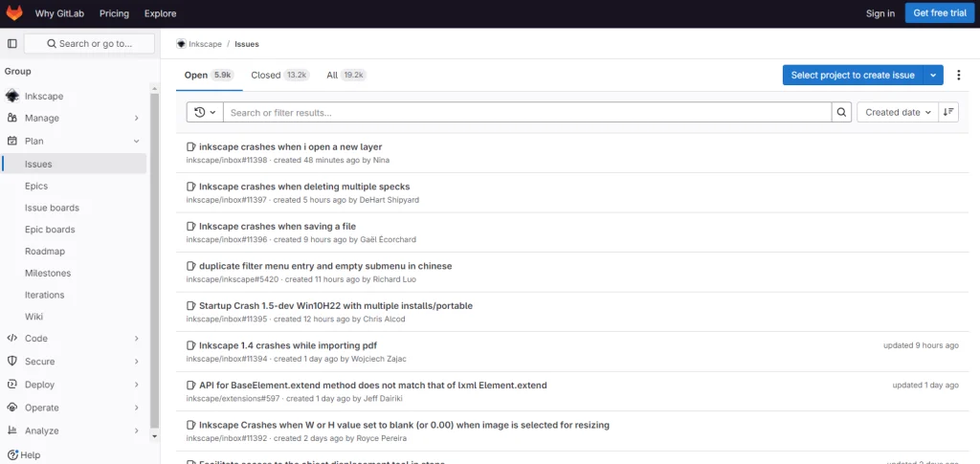Click the Sign in link
The height and width of the screenshot is (464, 980).
880,13
